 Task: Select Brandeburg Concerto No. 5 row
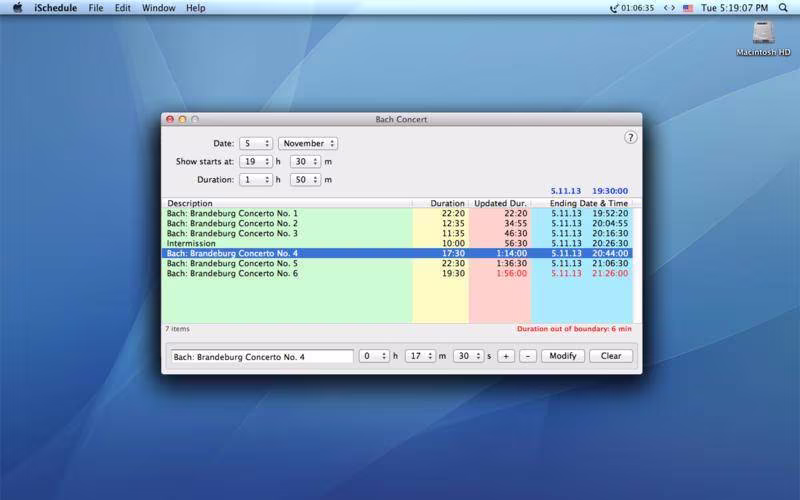click(x=397, y=263)
